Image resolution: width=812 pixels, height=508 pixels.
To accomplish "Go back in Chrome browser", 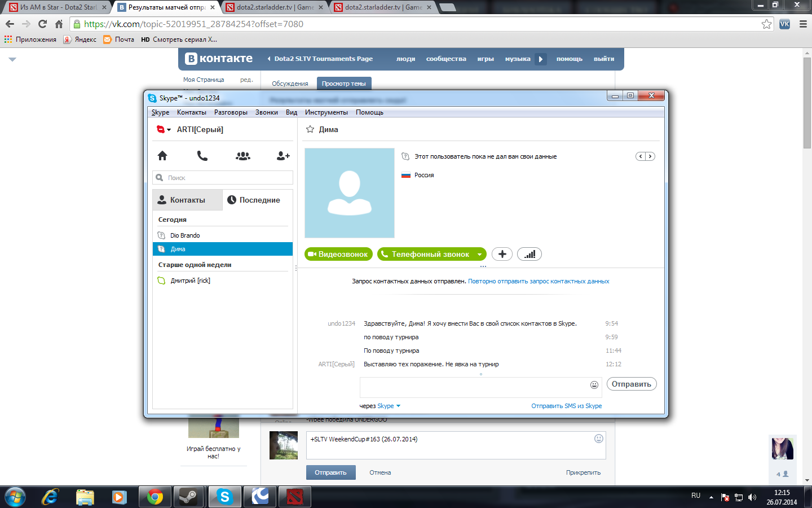I will (x=10, y=24).
